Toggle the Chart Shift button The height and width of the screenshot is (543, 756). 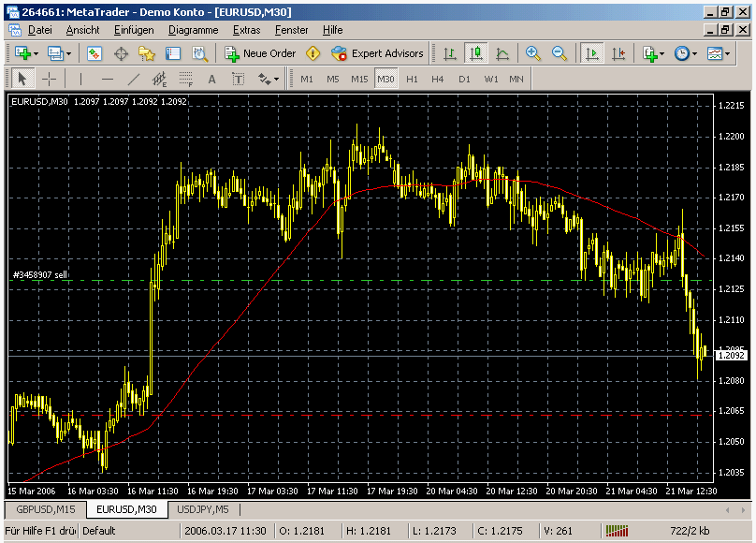[x=617, y=53]
